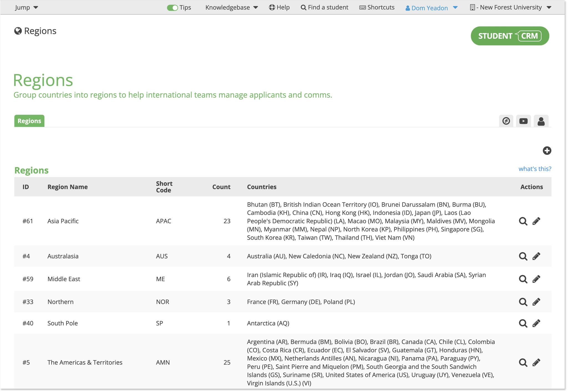568x392 pixels.
Task: View the Northern region with its magnifier
Action: click(523, 302)
